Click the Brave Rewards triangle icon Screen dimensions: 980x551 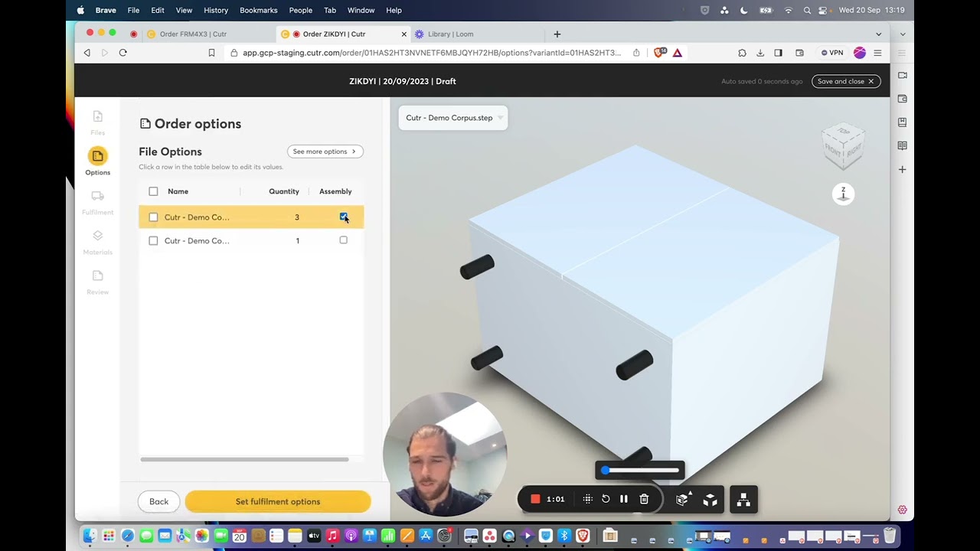pos(678,53)
